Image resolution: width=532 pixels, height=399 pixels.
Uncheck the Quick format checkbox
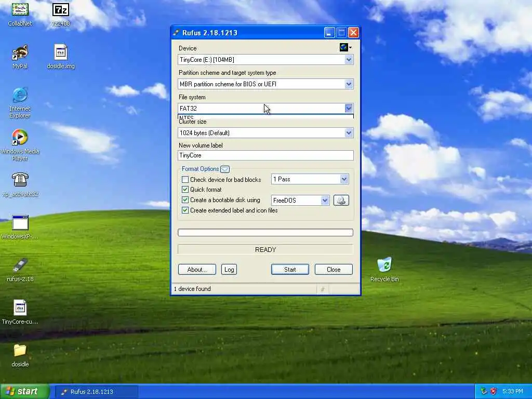185,189
